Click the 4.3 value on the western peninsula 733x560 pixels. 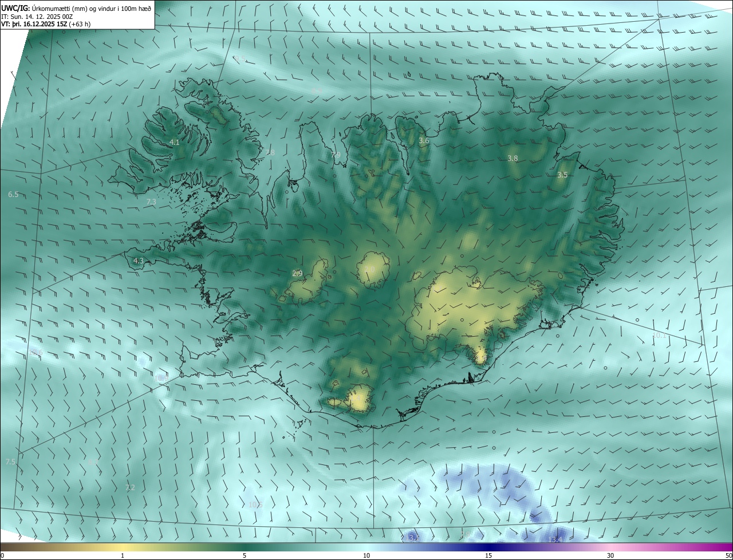coord(138,261)
